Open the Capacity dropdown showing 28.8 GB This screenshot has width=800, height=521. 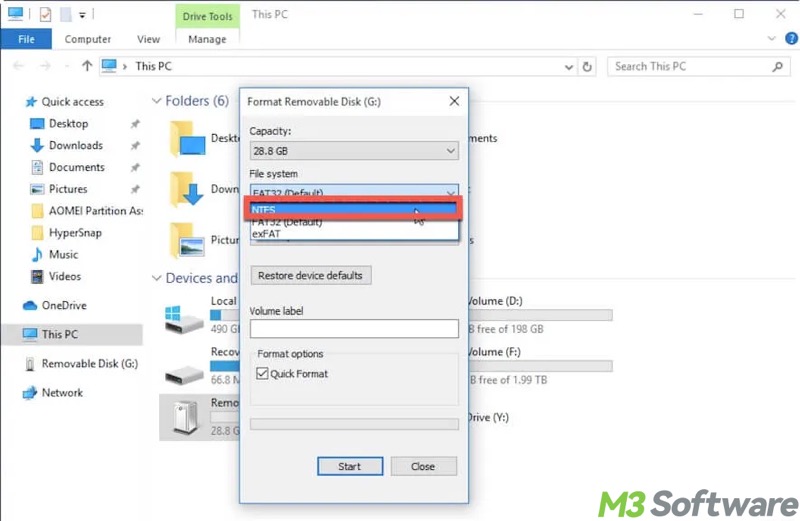353,151
